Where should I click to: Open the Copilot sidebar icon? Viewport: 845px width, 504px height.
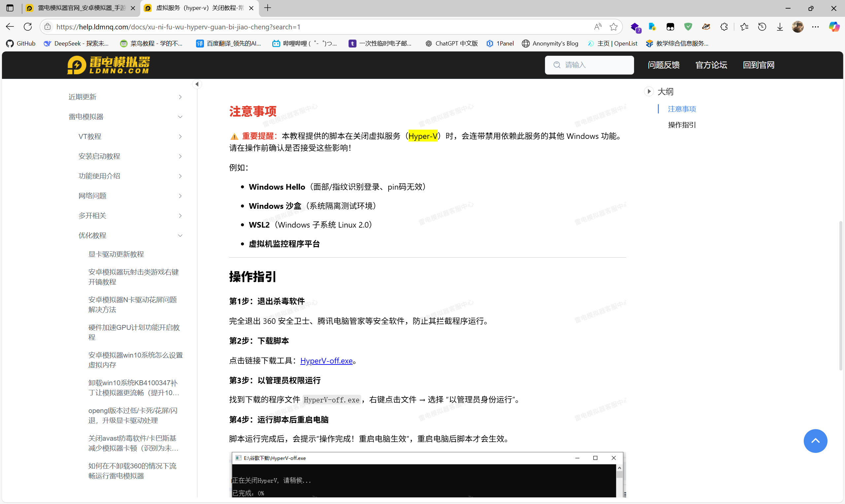[834, 27]
